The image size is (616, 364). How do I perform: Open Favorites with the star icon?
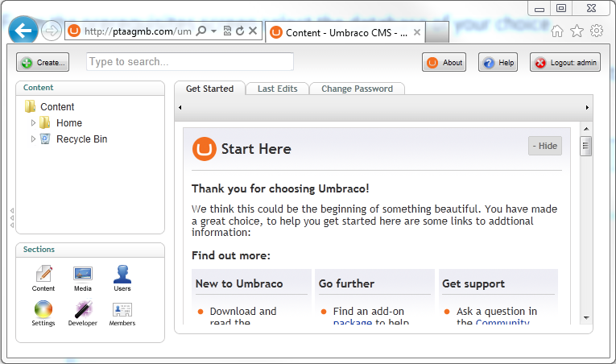pos(577,31)
